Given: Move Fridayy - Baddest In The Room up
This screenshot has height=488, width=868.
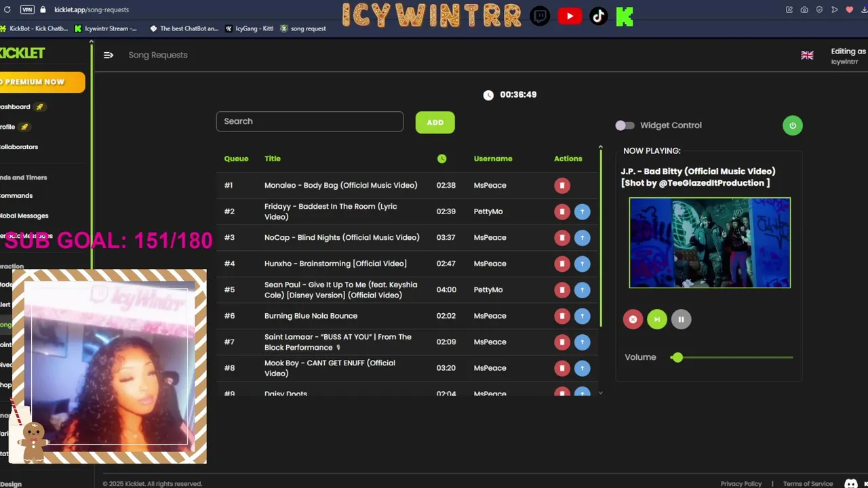Looking at the screenshot, I should pos(583,211).
